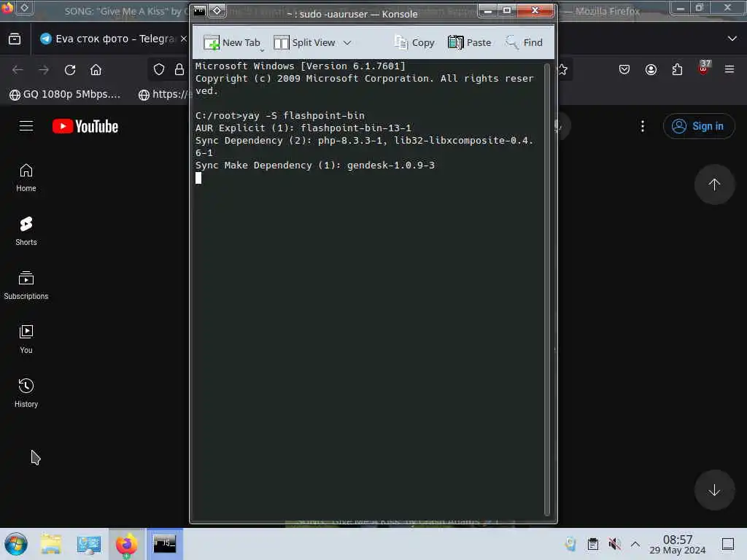This screenshot has width=747, height=560.
Task: Expand hidden system tray icons
Action: pyautogui.click(x=635, y=544)
